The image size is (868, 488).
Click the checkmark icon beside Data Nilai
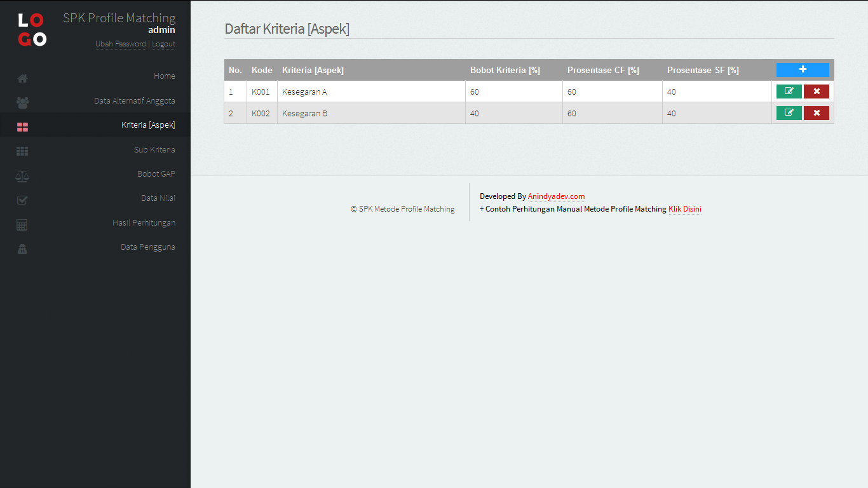(x=22, y=200)
